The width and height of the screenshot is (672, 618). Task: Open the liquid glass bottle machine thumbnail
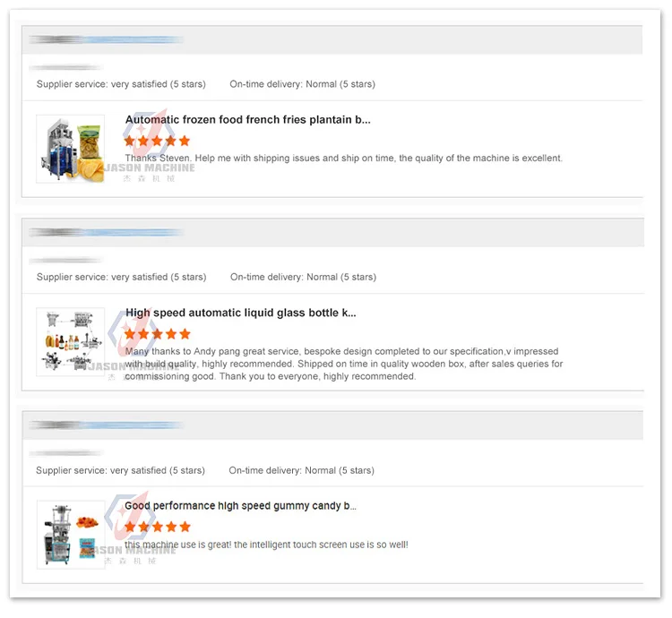tap(70, 341)
